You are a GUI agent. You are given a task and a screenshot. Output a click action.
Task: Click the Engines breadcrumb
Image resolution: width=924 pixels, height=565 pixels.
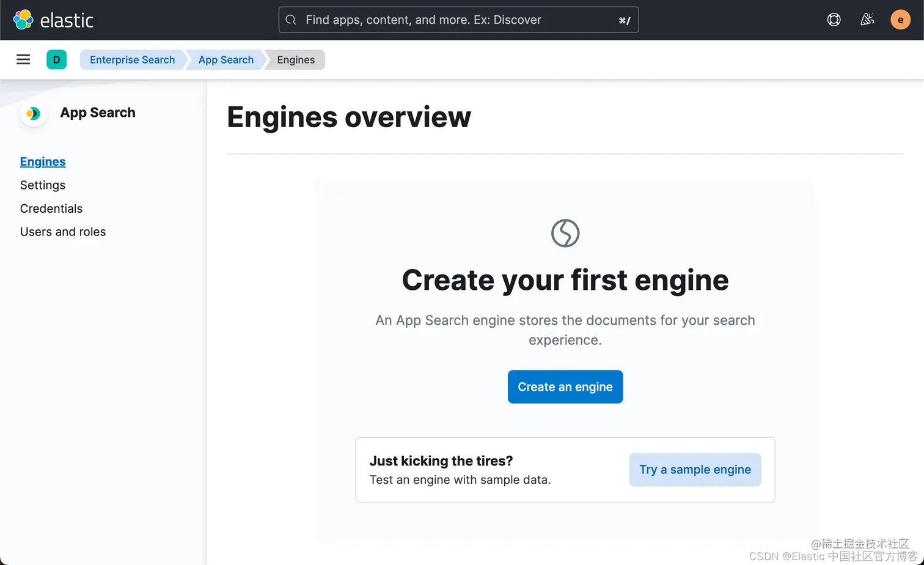296,59
